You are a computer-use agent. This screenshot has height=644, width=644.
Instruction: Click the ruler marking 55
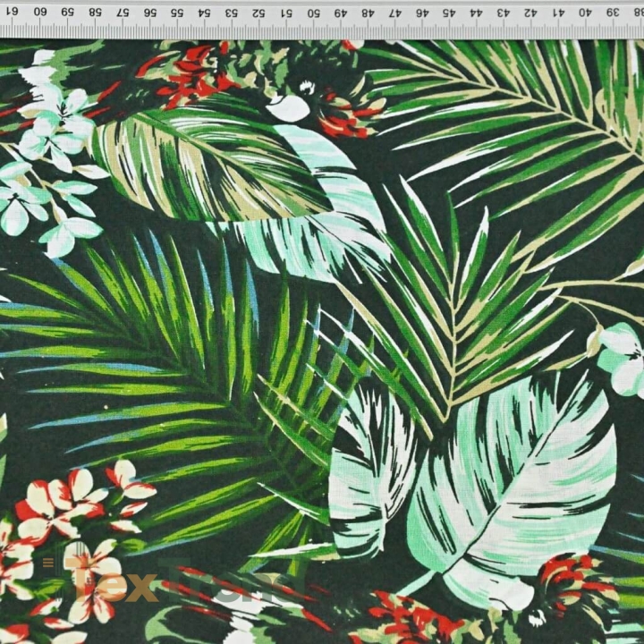pos(177,13)
